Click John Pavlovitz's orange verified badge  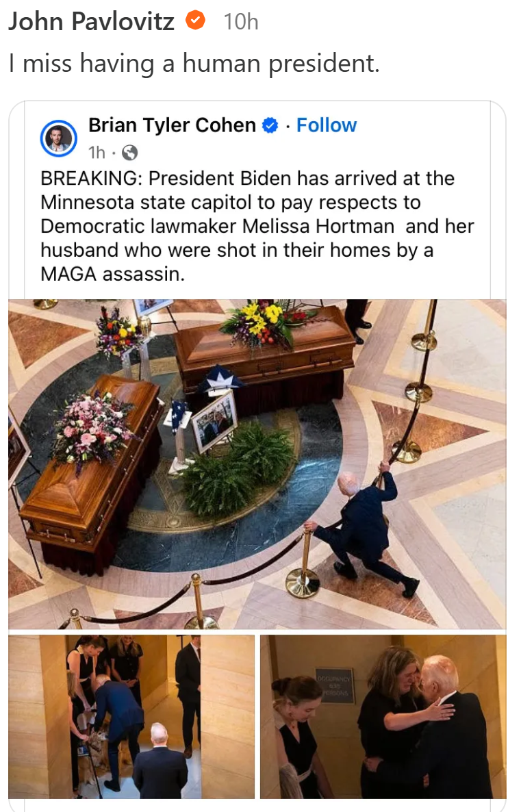[x=196, y=21]
